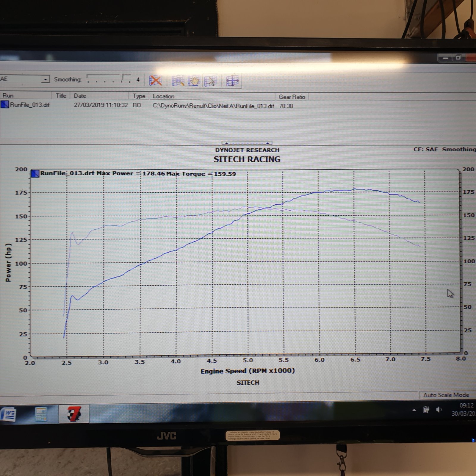Screen dimensions: 476x476
Task: Click the SITECH footer text below graph
Action: point(248,383)
